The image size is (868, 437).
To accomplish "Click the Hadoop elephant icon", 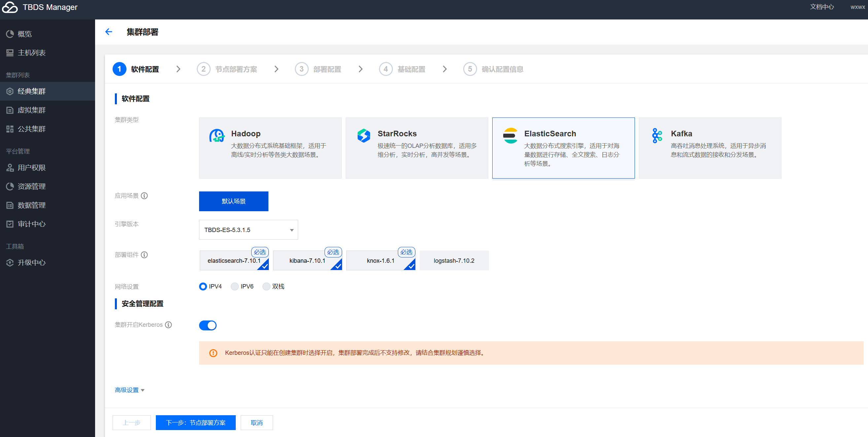I will tap(217, 136).
